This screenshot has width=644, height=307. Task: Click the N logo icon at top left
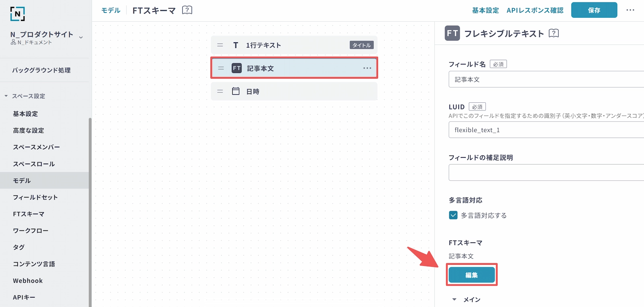pos(17,14)
